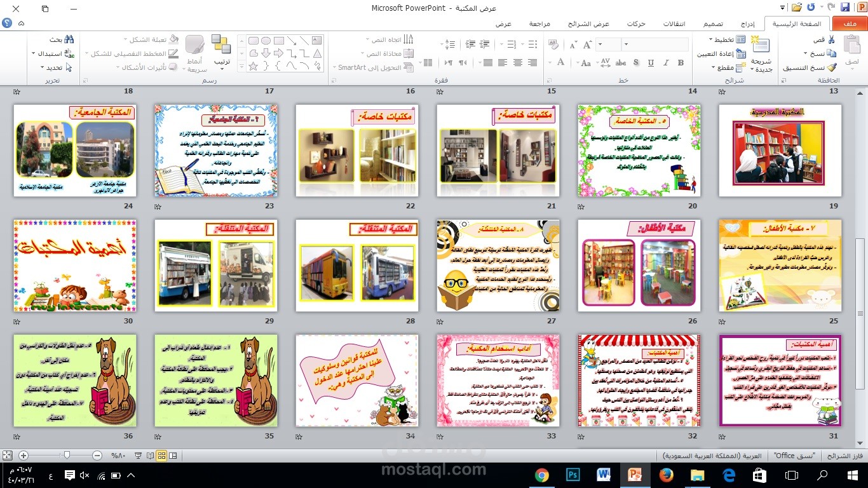
Task: Click the zoom slider handle
Action: click(x=67, y=456)
